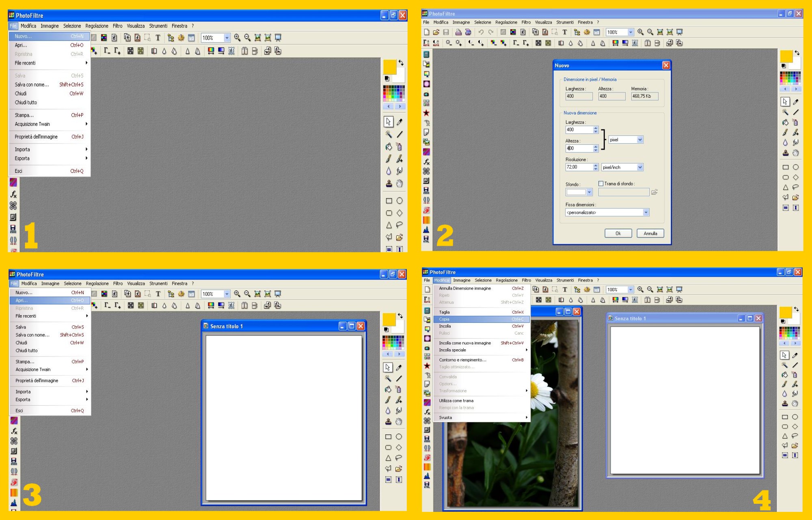Click the Print icon in main toolbar

click(458, 32)
